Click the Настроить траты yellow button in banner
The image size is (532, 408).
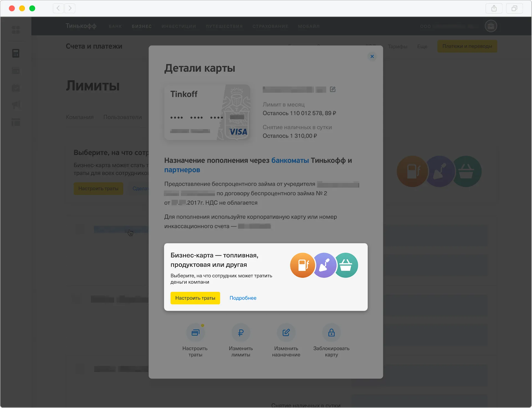click(195, 298)
